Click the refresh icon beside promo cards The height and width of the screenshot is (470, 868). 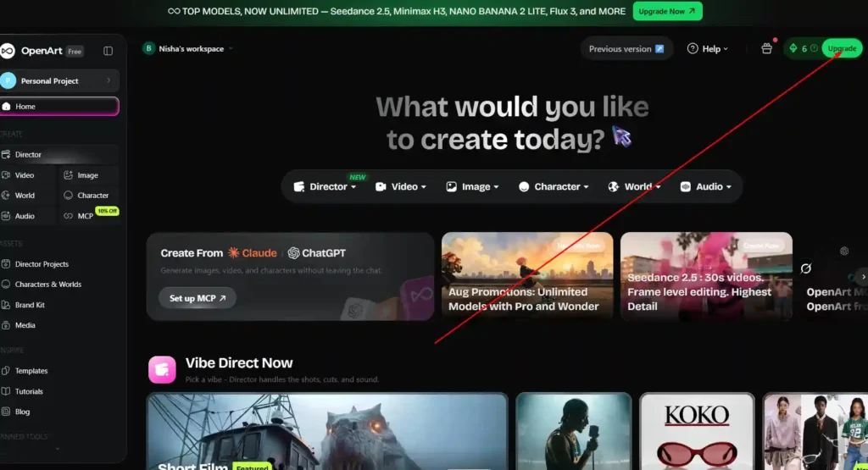[x=805, y=268]
